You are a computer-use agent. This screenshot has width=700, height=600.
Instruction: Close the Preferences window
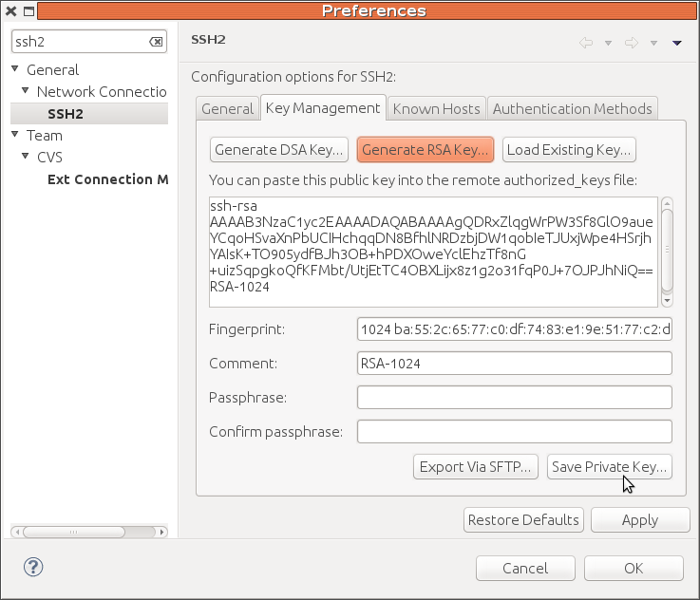pos(11,11)
